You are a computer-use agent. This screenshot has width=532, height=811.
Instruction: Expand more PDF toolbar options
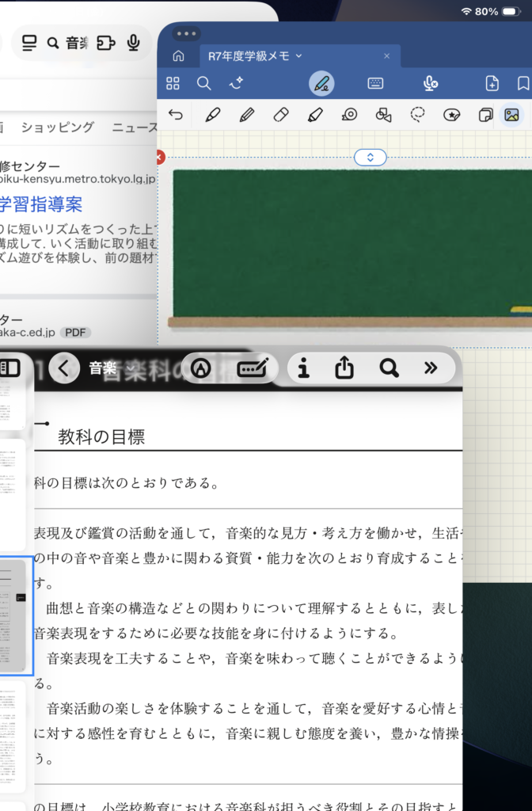[431, 367]
